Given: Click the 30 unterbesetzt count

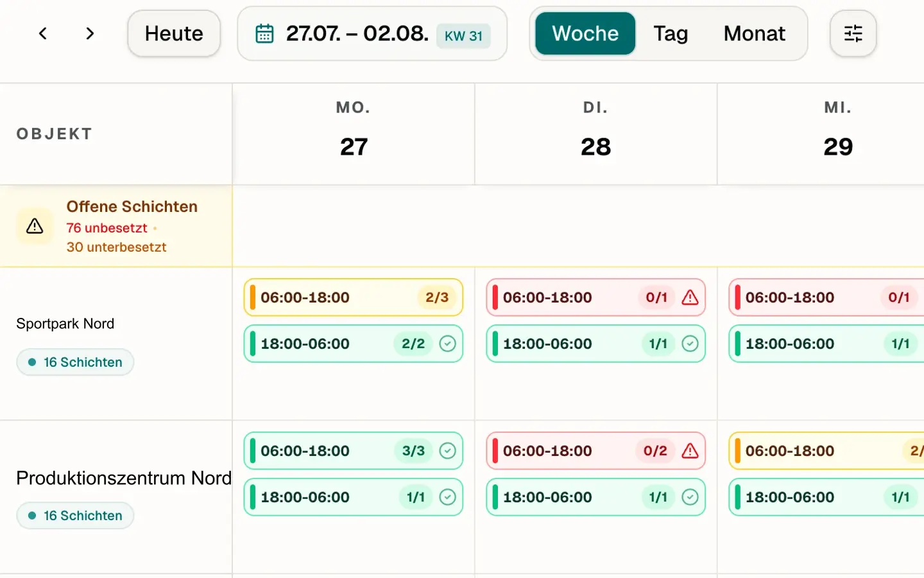Looking at the screenshot, I should [x=117, y=247].
